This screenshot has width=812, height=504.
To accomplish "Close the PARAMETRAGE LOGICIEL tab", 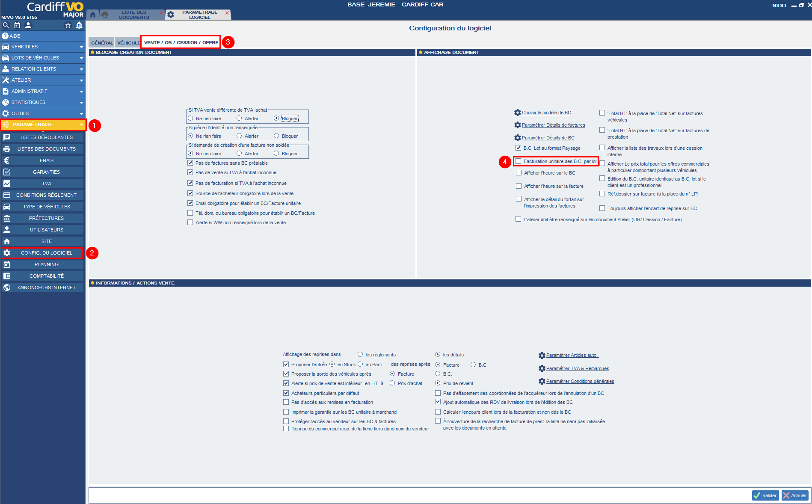I will (x=227, y=13).
